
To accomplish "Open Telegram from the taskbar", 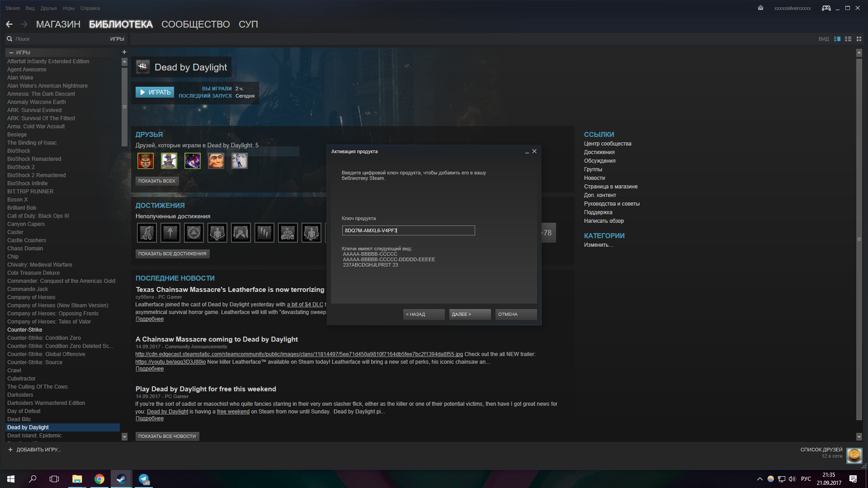I will tap(144, 479).
